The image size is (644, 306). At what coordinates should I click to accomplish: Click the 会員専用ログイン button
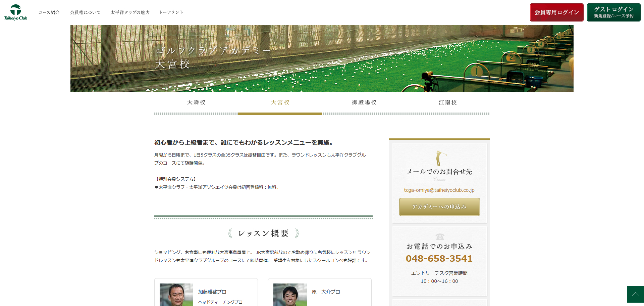pyautogui.click(x=557, y=12)
